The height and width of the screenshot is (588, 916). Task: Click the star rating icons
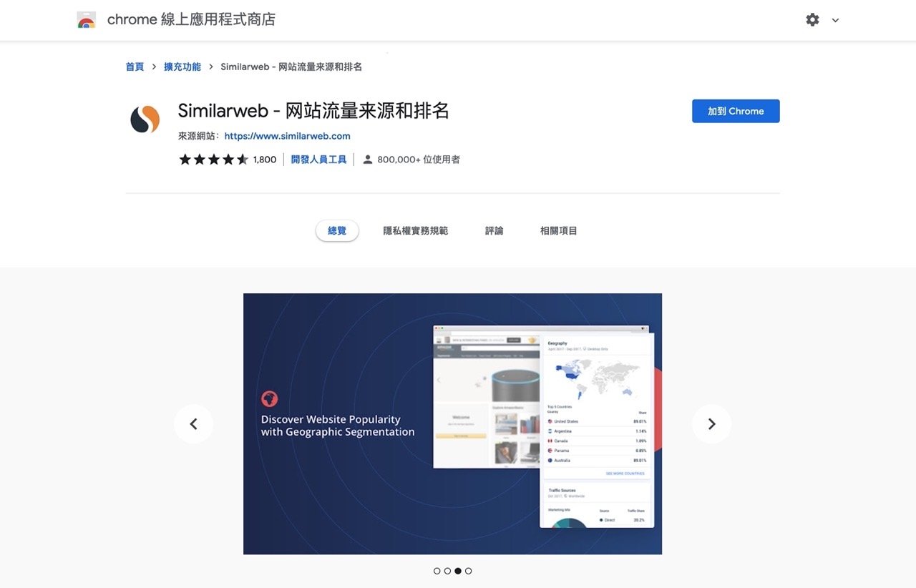213,160
